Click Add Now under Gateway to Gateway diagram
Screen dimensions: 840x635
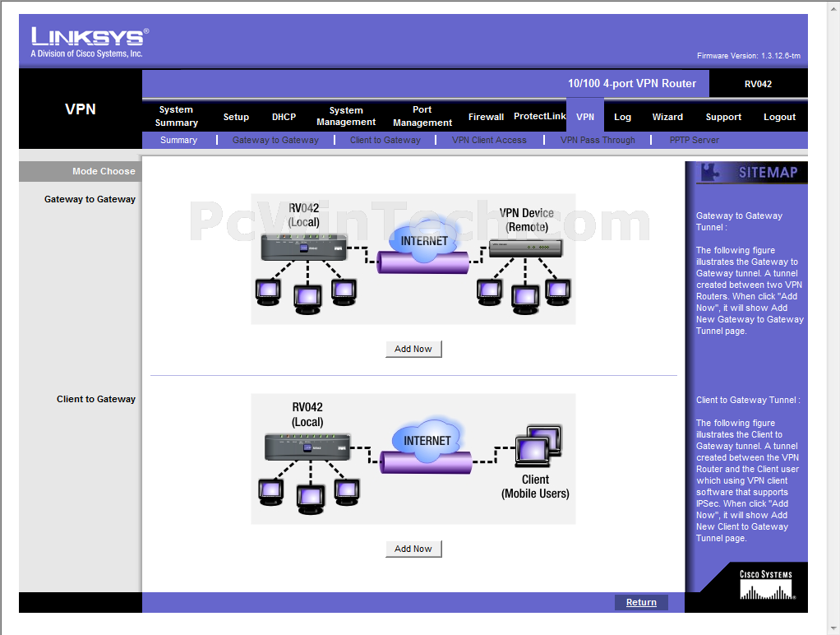tap(413, 349)
